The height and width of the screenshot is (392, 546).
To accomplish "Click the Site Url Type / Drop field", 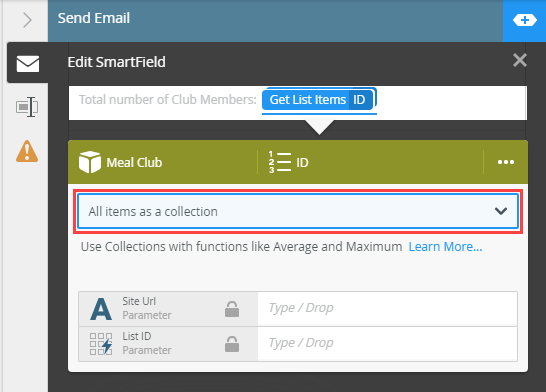I will [x=388, y=309].
